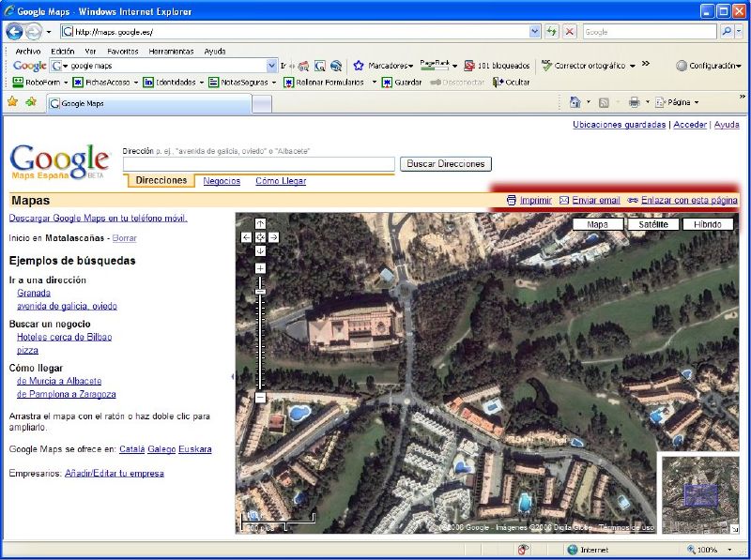Click the 100% zoom level in status bar
This screenshot has height=560, width=751.
click(707, 550)
